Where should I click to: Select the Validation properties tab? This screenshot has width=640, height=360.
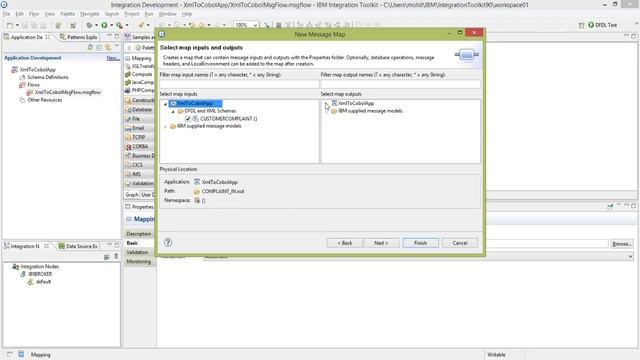click(137, 252)
